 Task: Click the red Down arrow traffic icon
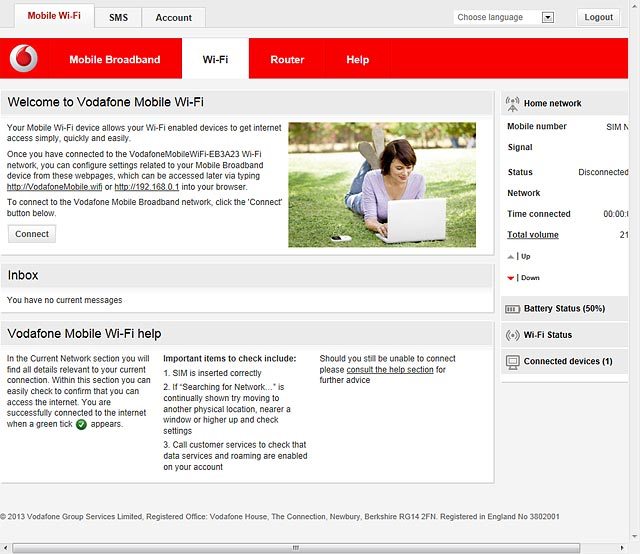(x=510, y=278)
